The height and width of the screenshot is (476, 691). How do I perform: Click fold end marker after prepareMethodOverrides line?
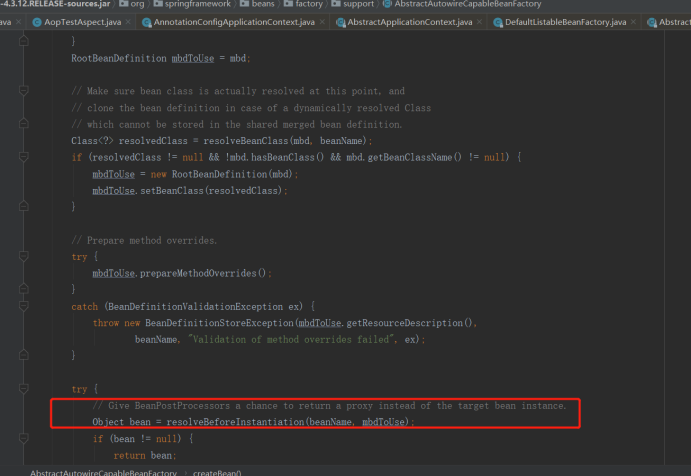[x=24, y=289]
